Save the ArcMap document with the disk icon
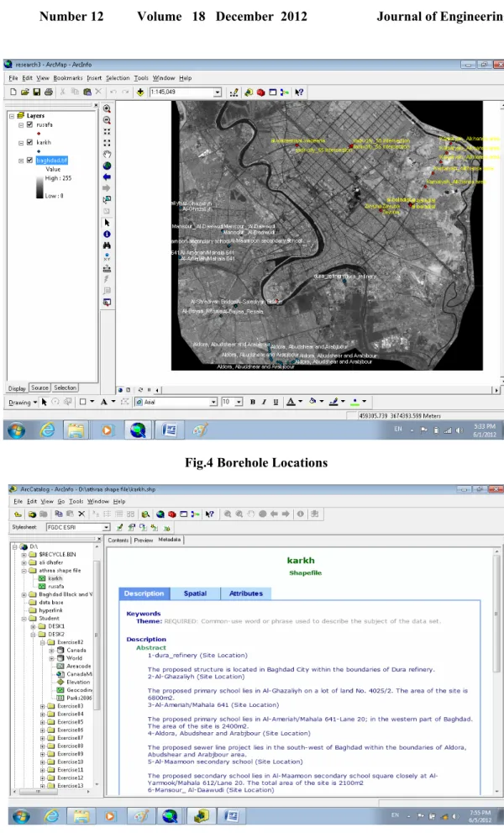The width and height of the screenshot is (504, 833). pos(37,92)
